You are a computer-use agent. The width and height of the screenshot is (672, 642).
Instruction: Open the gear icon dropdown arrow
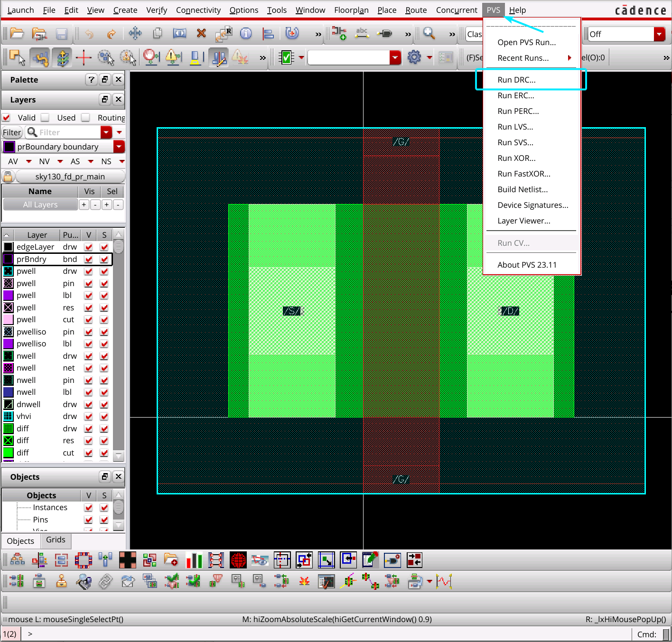[x=429, y=57]
